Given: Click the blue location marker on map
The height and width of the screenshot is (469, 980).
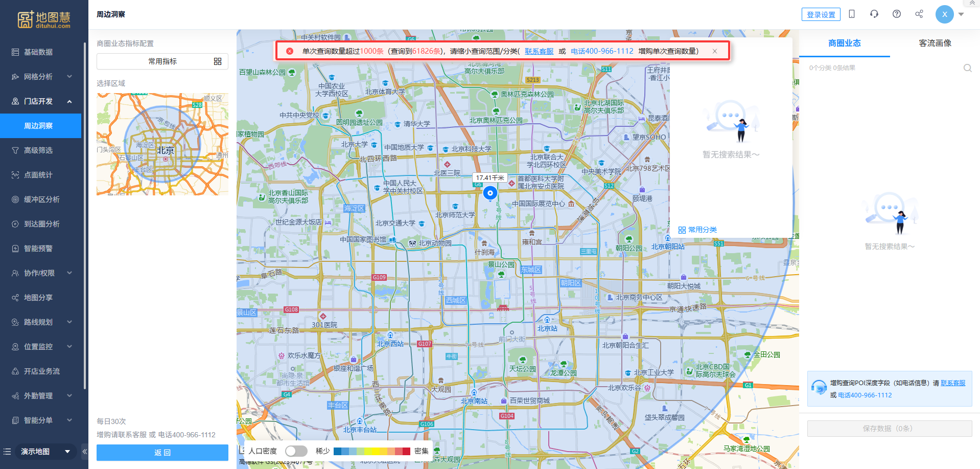Looking at the screenshot, I should pyautogui.click(x=490, y=193).
